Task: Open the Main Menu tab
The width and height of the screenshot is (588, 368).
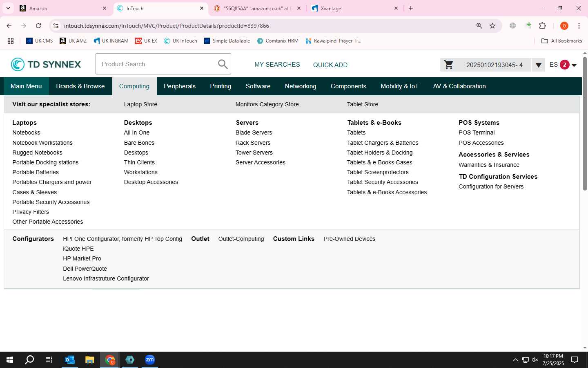Action: coord(26,86)
